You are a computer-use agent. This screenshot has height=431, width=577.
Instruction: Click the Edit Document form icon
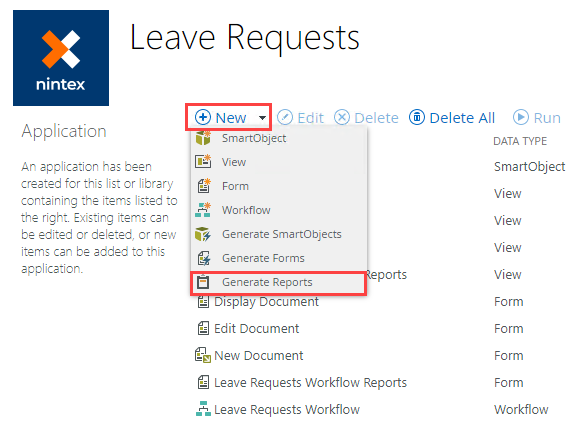pos(203,328)
